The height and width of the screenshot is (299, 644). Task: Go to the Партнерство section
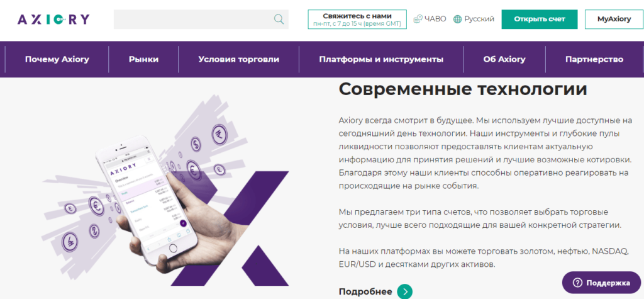[594, 59]
